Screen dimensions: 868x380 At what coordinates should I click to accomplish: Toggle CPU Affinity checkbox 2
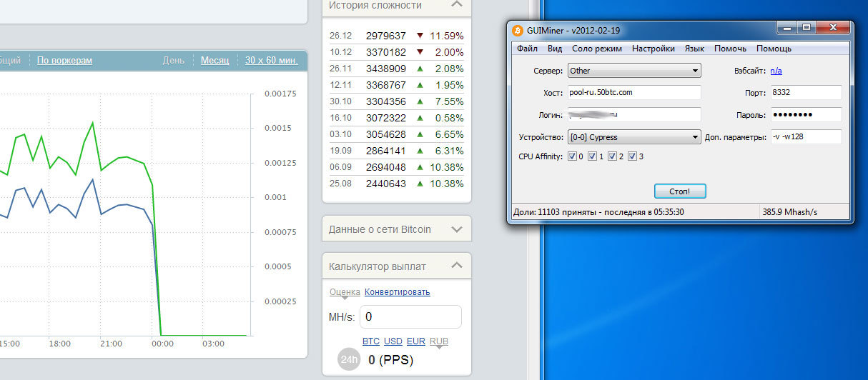tap(613, 156)
